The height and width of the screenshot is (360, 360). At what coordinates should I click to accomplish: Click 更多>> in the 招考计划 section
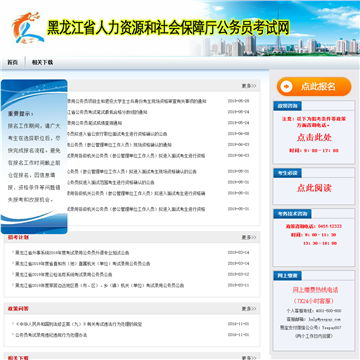tap(249, 237)
